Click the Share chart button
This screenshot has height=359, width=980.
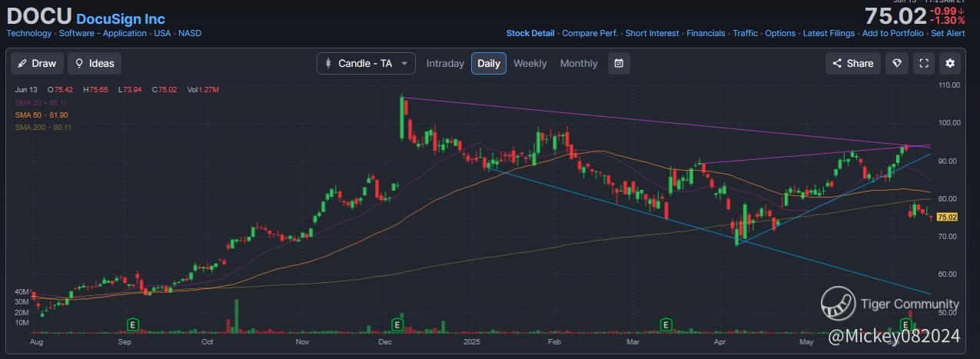tap(853, 63)
